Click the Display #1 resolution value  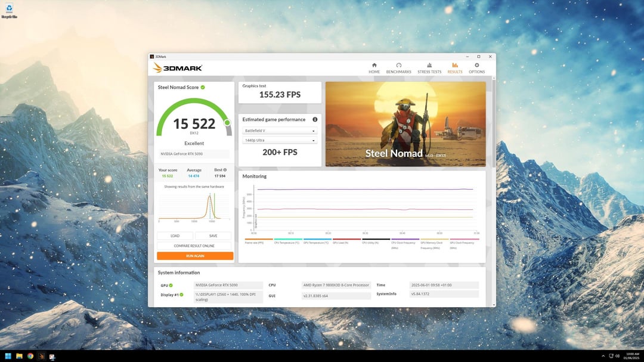coord(228,296)
